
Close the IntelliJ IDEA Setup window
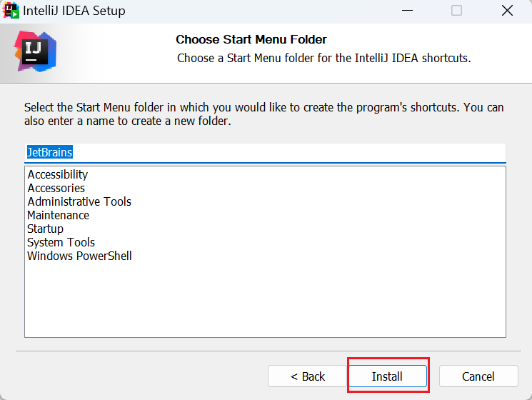tap(507, 11)
